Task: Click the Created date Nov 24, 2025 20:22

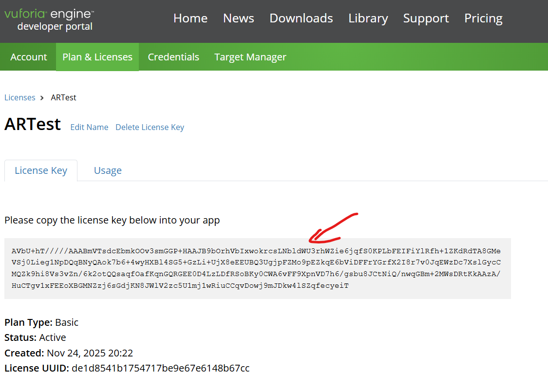Action: point(90,353)
